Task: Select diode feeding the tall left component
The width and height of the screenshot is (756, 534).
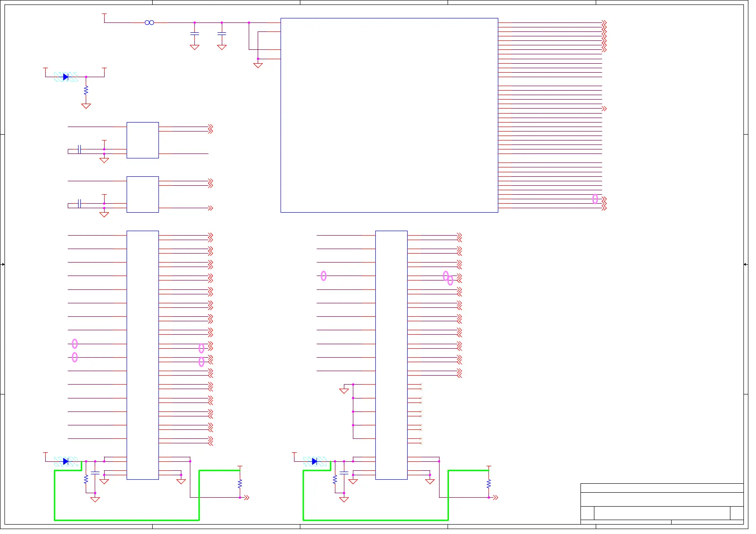Action: point(66,461)
